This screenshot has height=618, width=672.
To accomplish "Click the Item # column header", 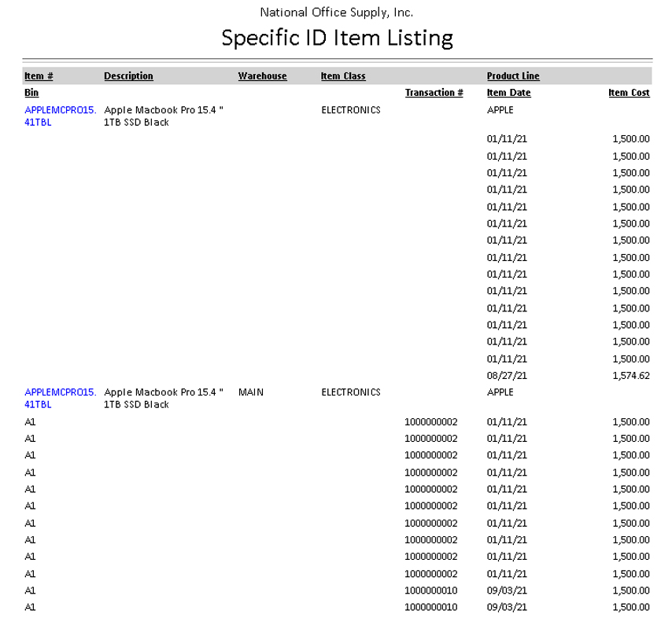I will 39,76.
